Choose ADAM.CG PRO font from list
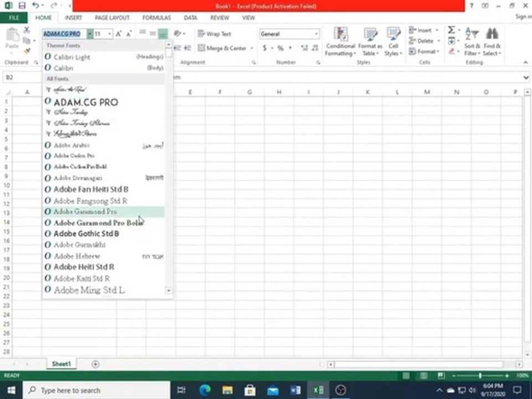 104,102
